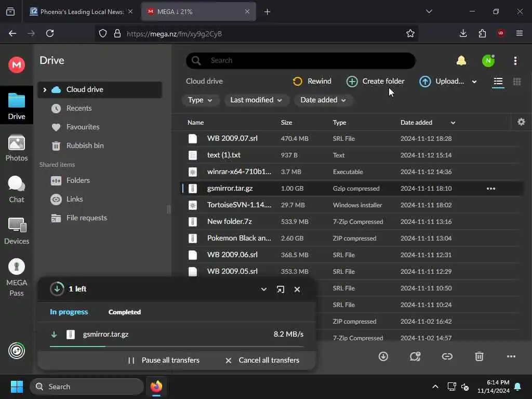Click the get link icon in bottom bar
The width and height of the screenshot is (532, 399).
(447, 356)
